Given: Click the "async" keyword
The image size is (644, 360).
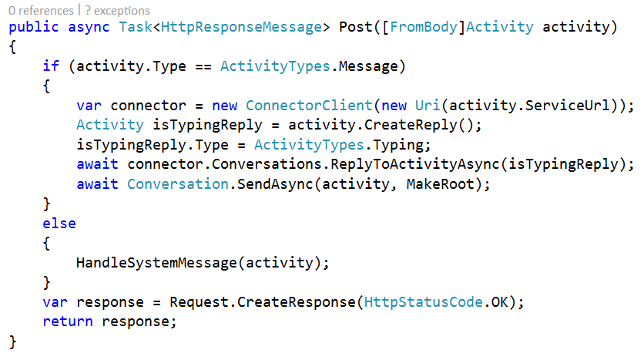Looking at the screenshot, I should click(89, 27).
